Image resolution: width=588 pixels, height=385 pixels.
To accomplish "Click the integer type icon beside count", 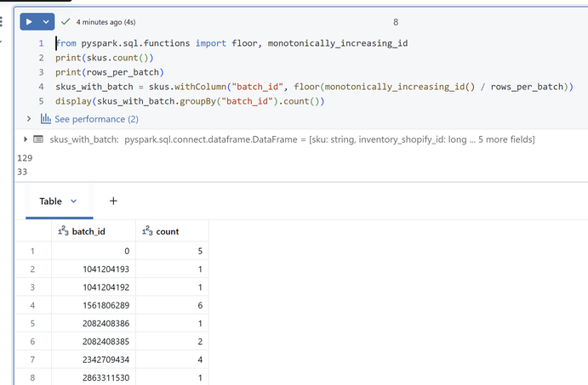I will tap(147, 231).
